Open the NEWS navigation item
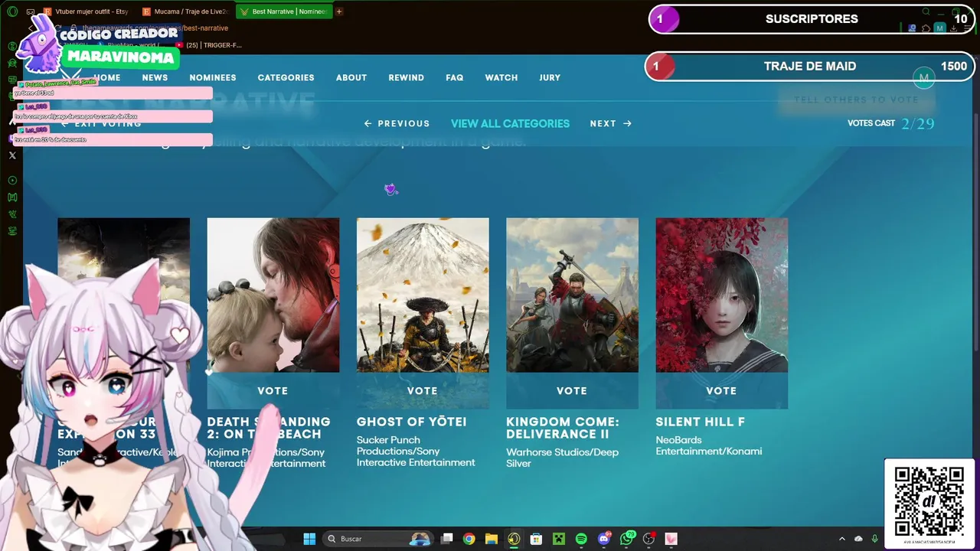 (x=155, y=77)
